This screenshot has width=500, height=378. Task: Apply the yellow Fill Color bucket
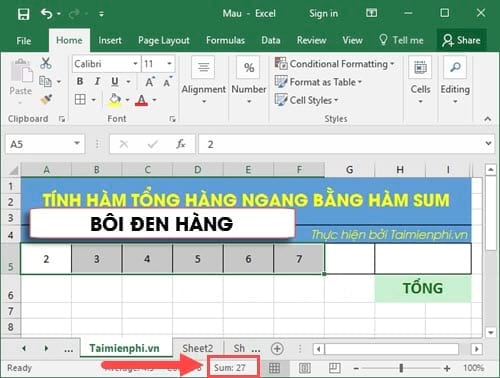pyautogui.click(x=114, y=100)
